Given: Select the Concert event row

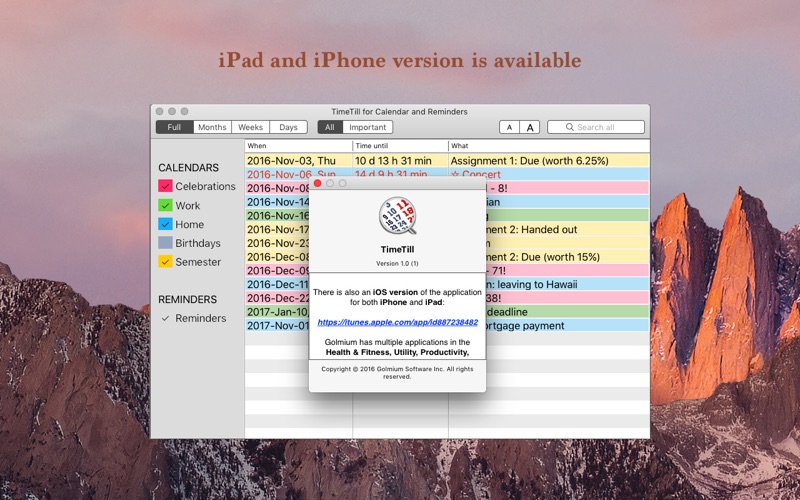Looking at the screenshot, I should [447, 174].
